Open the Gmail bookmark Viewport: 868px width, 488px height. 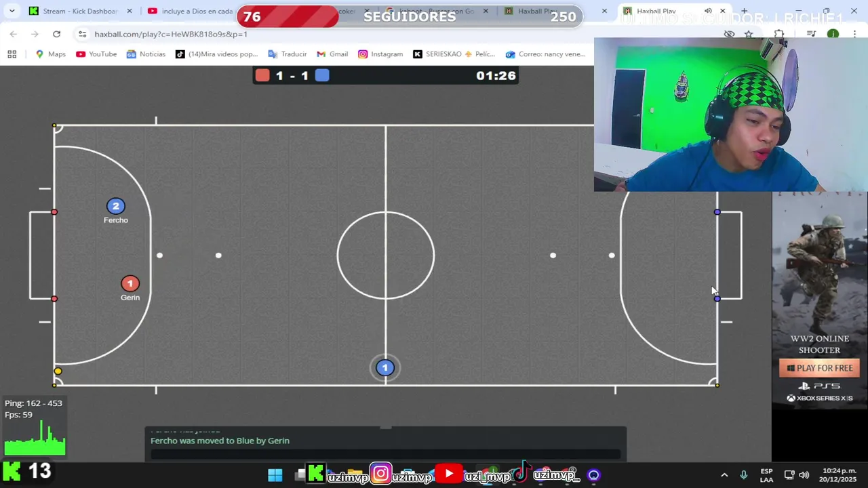(332, 54)
